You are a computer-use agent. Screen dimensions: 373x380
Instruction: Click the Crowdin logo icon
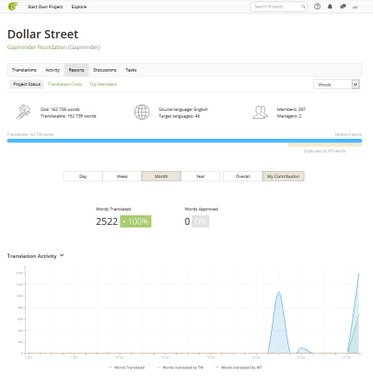(13, 6)
